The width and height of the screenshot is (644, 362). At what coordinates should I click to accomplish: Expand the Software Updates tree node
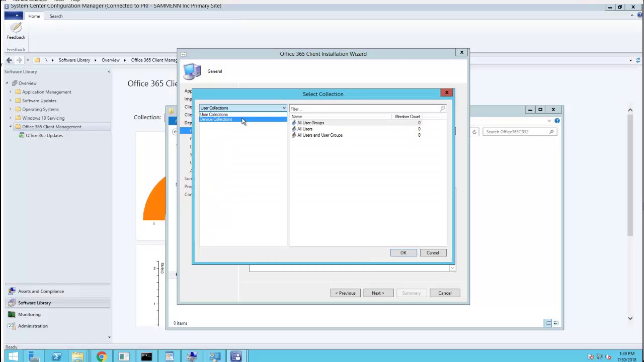click(x=11, y=101)
